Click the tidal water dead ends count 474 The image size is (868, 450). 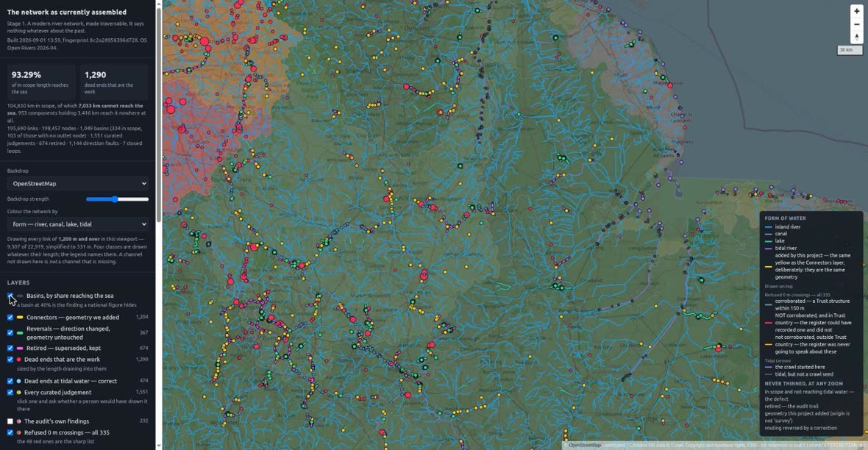pyautogui.click(x=144, y=381)
